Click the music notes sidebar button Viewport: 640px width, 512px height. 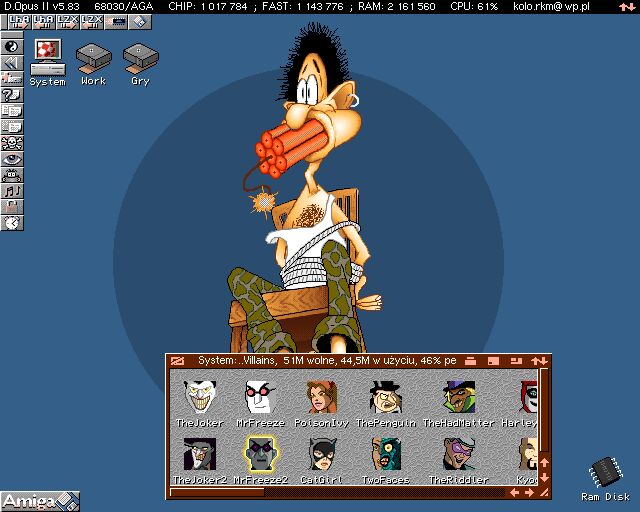point(12,191)
